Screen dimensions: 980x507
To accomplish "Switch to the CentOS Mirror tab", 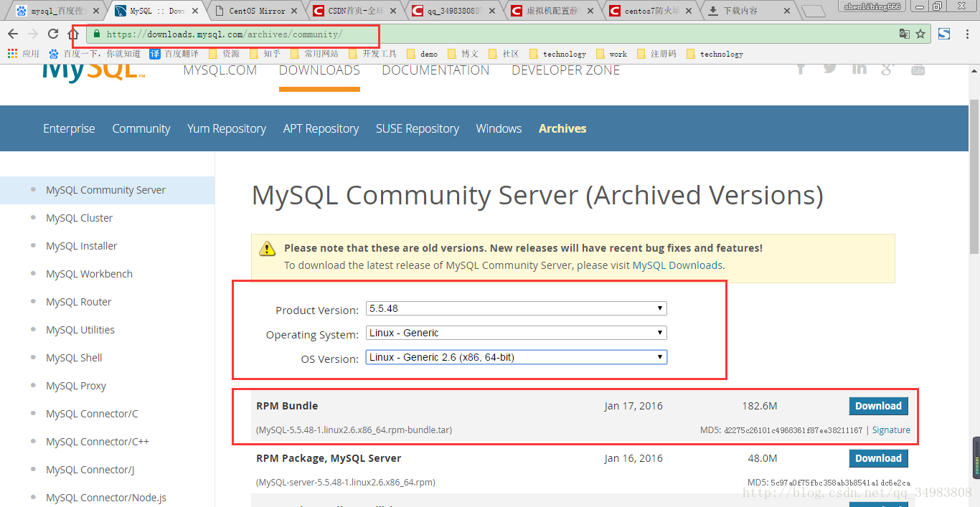I will point(256,11).
